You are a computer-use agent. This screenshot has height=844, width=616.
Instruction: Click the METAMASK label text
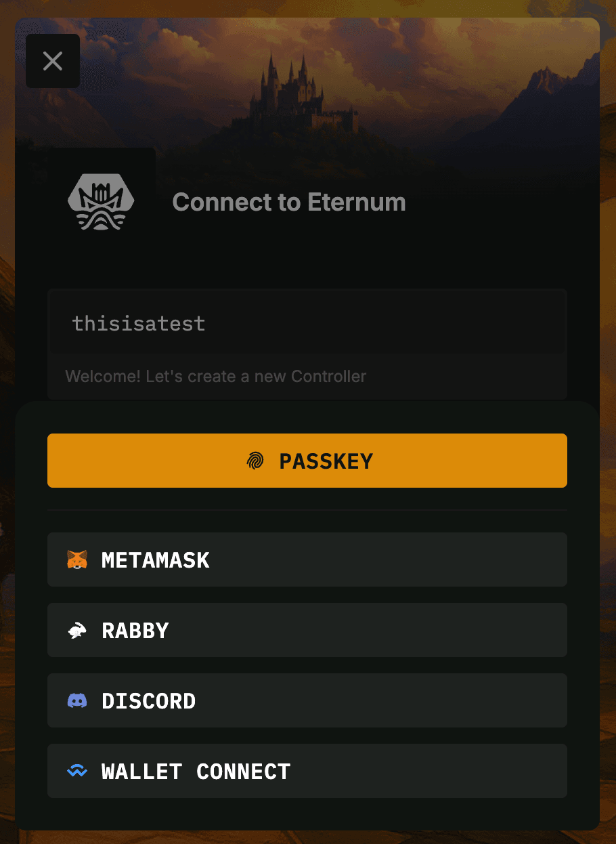pos(156,560)
